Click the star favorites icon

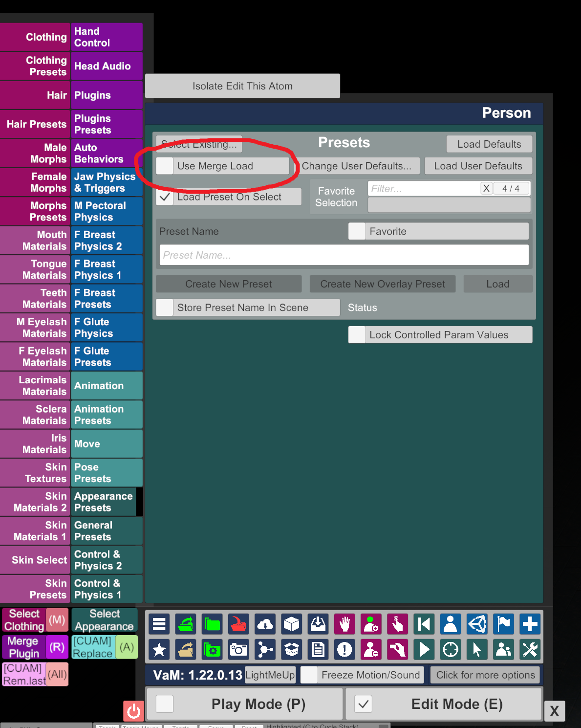(159, 649)
